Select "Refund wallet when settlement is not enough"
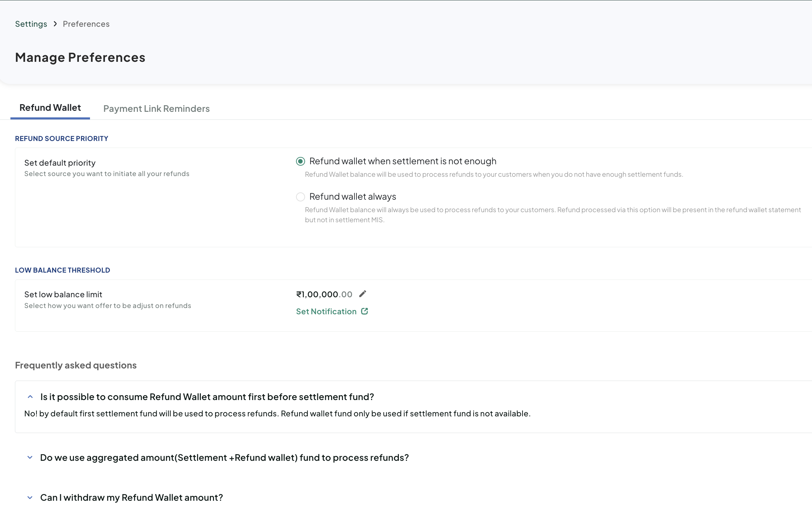Screen dimensions: 812x532 coord(403,161)
